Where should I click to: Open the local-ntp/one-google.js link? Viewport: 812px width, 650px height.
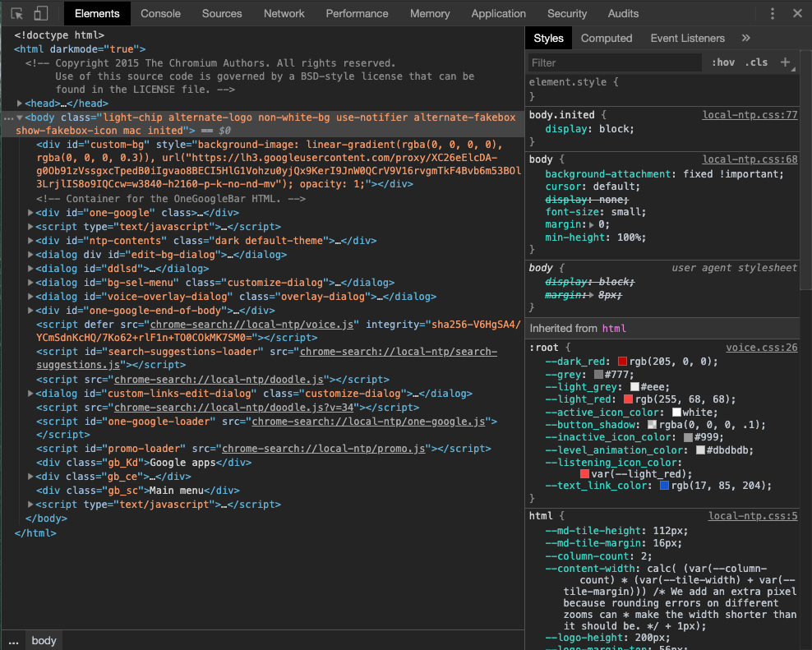pos(369,422)
